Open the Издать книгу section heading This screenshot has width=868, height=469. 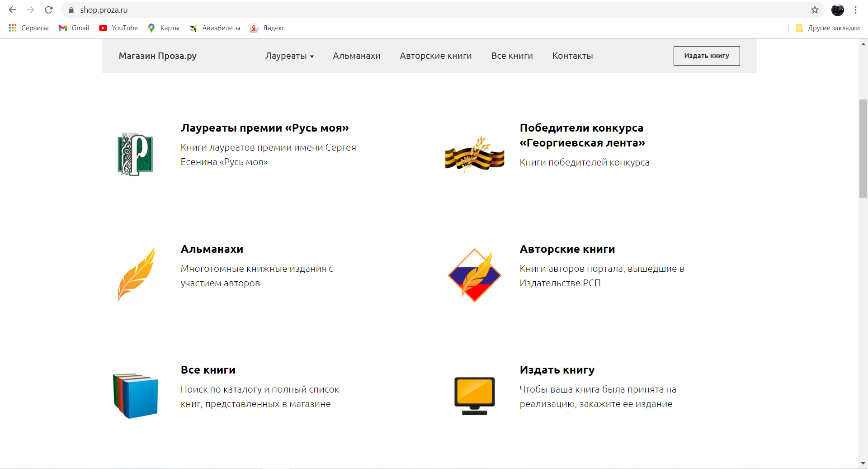point(557,370)
